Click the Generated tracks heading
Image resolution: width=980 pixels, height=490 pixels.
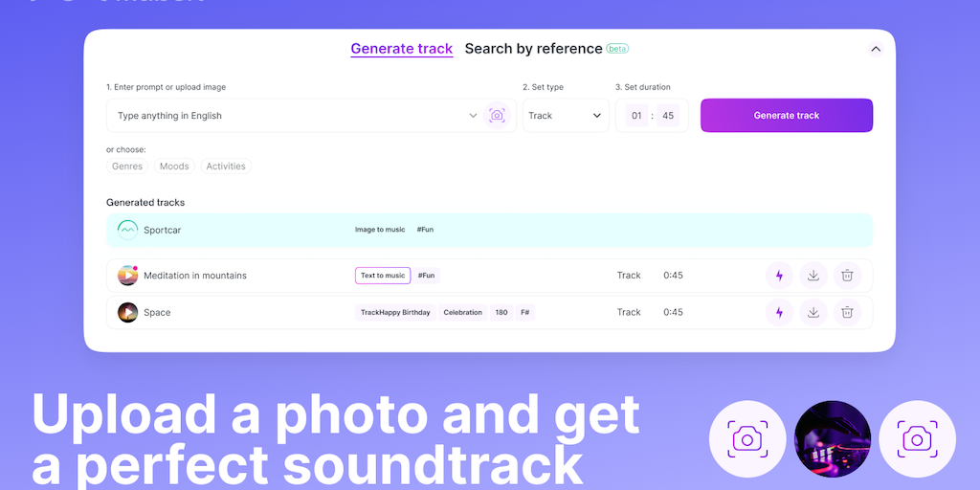tap(145, 203)
